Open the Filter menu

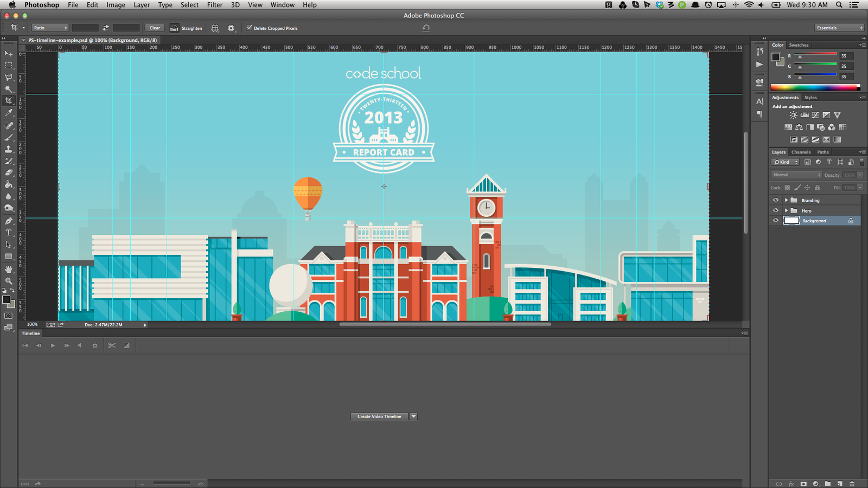coord(215,5)
